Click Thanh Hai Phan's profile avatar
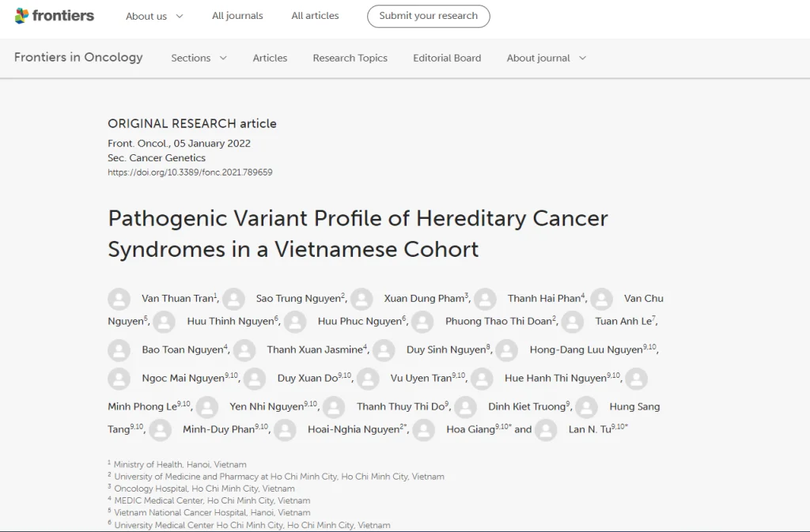The width and height of the screenshot is (810, 532). (x=485, y=299)
